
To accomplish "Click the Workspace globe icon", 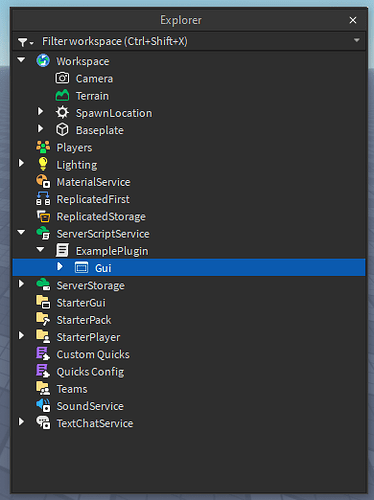I will (43, 61).
